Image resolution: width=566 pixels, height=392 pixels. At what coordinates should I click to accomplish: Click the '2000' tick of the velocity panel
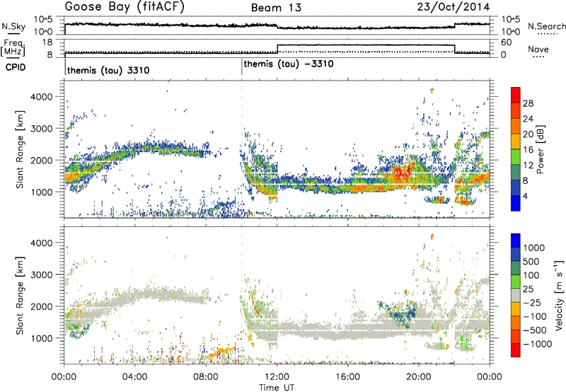point(42,306)
